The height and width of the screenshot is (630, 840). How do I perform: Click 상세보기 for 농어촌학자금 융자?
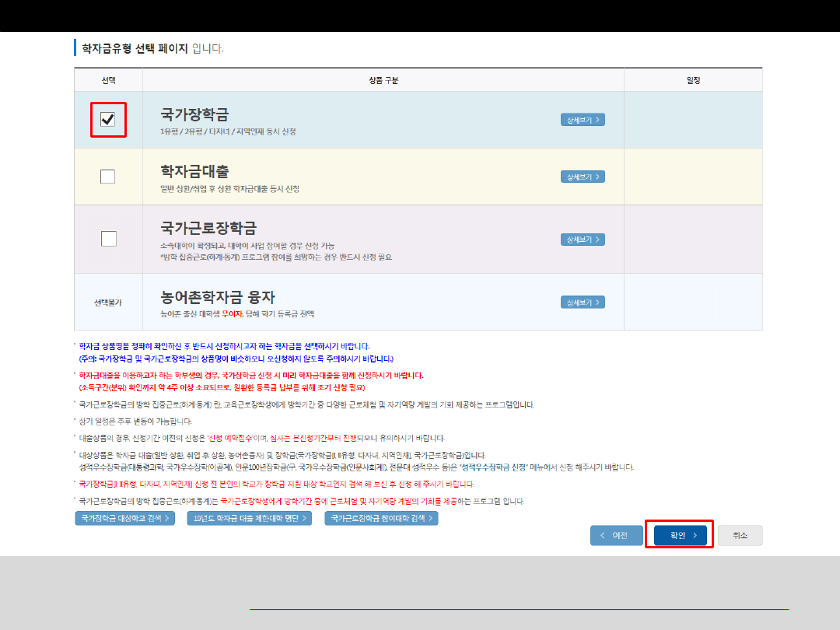coord(583,302)
